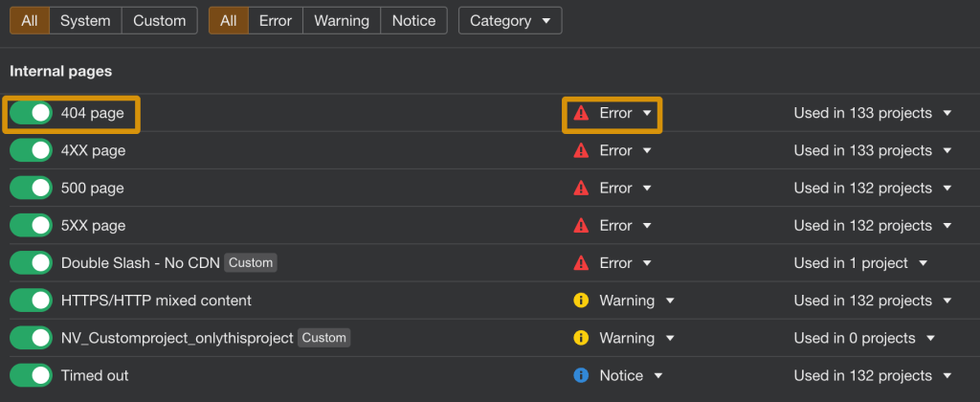Filter issues by Warning tab
980x402 pixels.
pyautogui.click(x=342, y=20)
